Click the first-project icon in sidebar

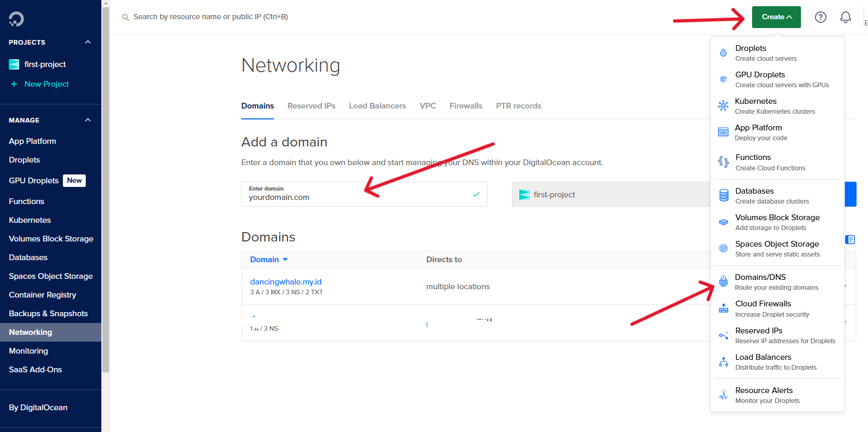tap(14, 64)
